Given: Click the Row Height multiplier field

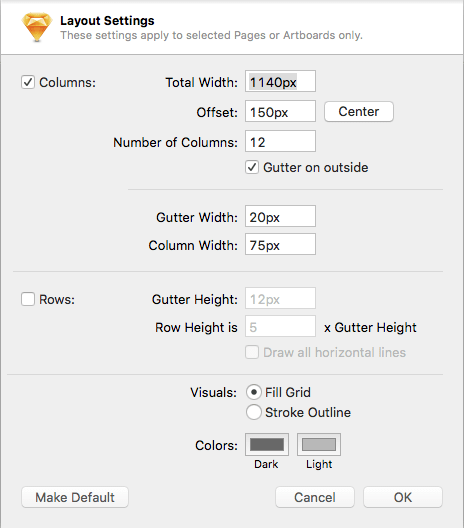Looking at the screenshot, I should pos(280,326).
